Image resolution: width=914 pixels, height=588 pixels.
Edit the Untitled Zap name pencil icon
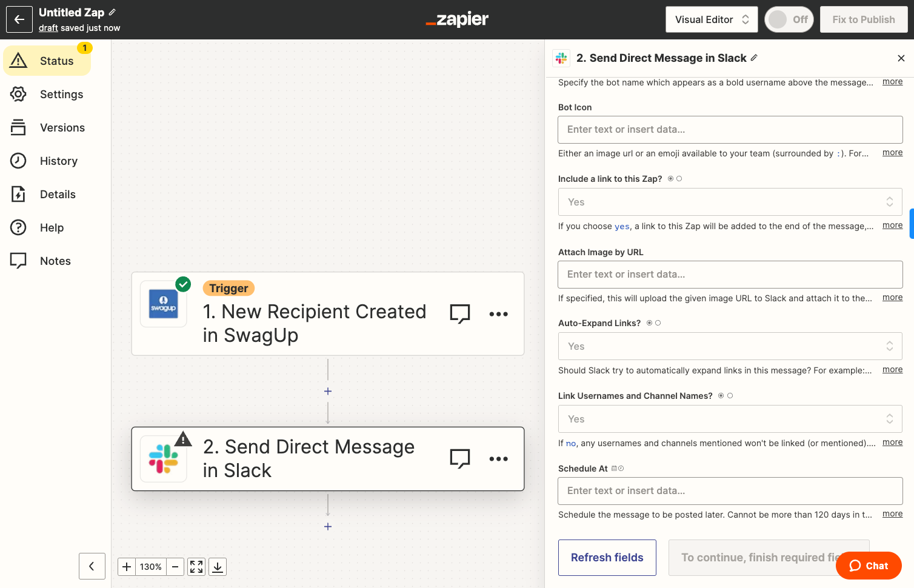[x=112, y=12]
